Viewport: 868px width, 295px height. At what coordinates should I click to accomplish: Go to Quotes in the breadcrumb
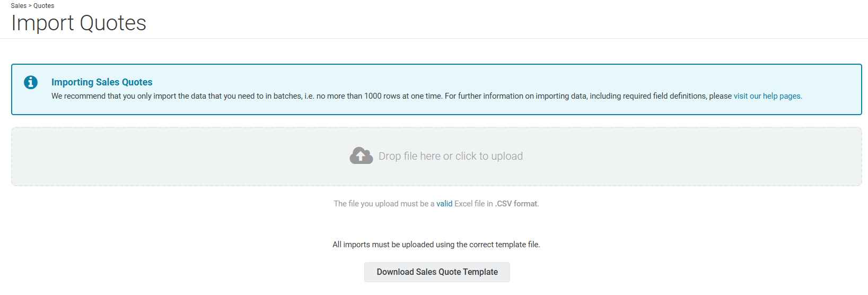43,6
